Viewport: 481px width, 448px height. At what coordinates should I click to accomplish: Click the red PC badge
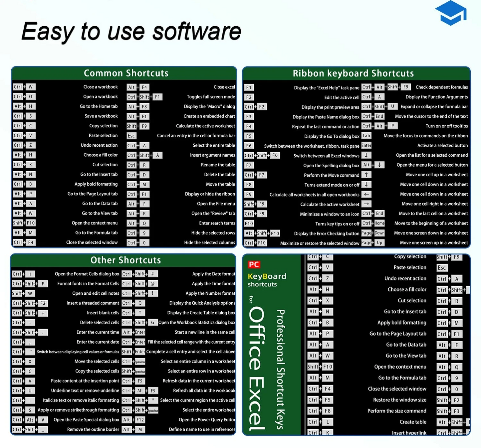[x=254, y=264]
